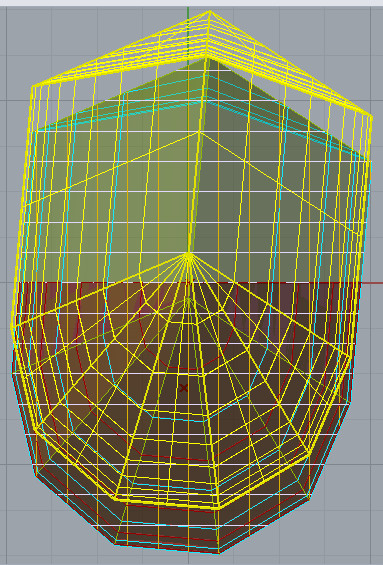Image resolution: width=383 pixels, height=565 pixels.
Task: Click the point where the yellow lines converge
Action: point(188,255)
